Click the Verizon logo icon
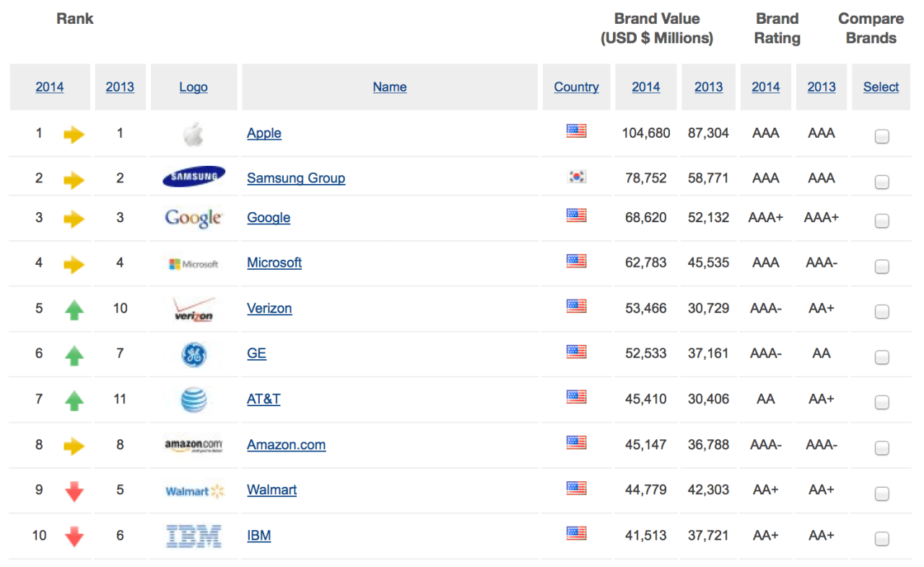The image size is (924, 567). (193, 309)
